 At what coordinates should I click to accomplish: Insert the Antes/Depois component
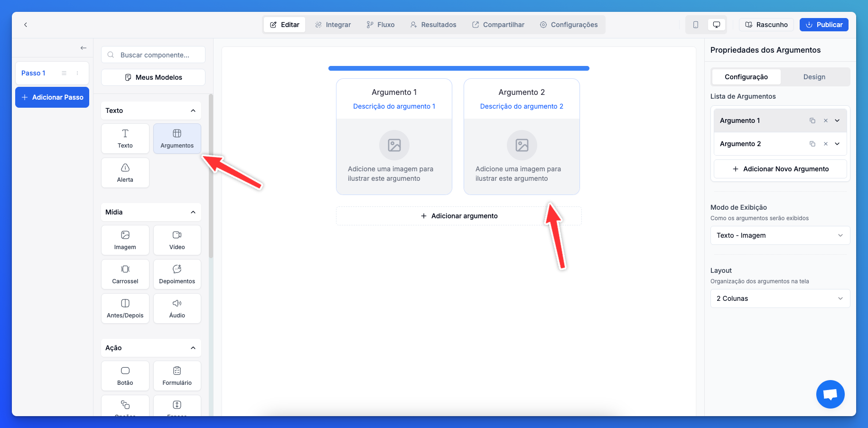point(125,308)
